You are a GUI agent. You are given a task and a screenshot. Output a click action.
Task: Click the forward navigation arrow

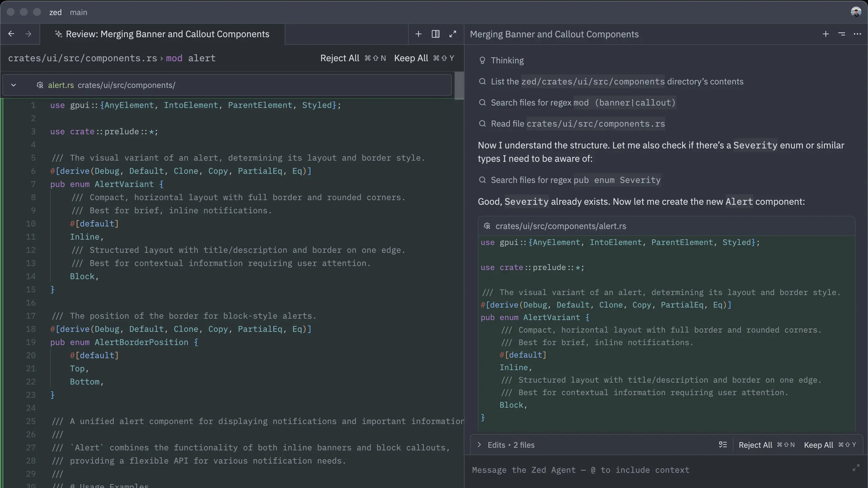(x=28, y=34)
